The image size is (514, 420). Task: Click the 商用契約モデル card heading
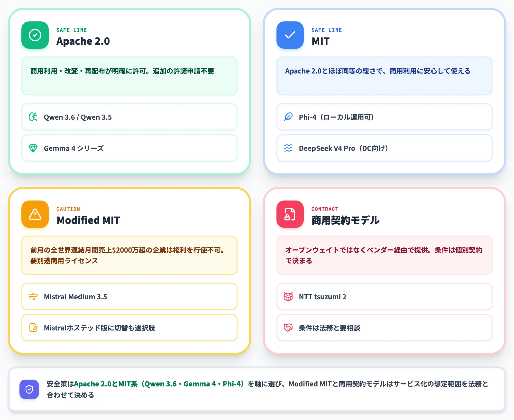(x=345, y=220)
